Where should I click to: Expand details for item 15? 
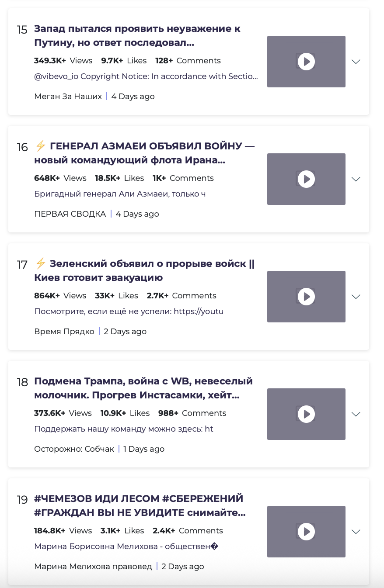coord(356,62)
